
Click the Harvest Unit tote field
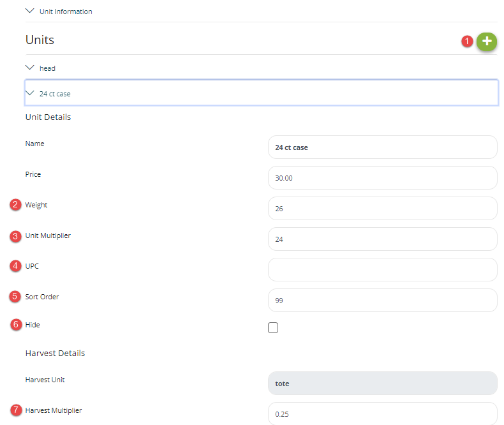[x=382, y=384]
